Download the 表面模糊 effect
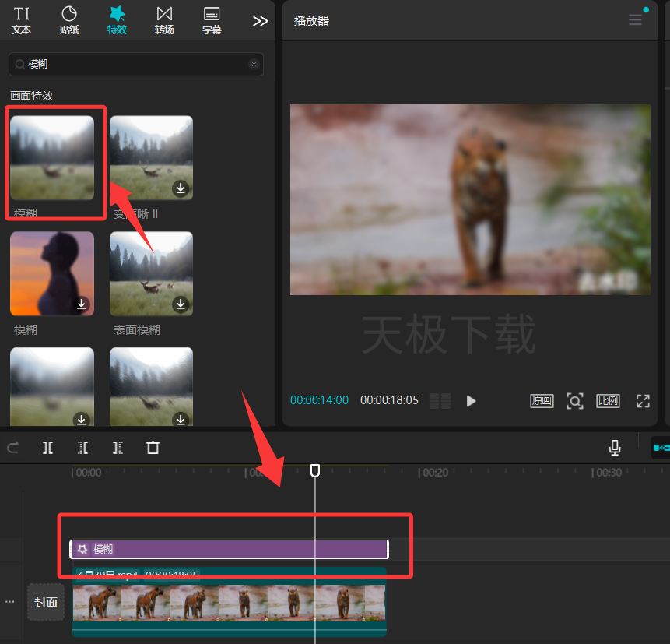The height and width of the screenshot is (644, 670). (181, 304)
